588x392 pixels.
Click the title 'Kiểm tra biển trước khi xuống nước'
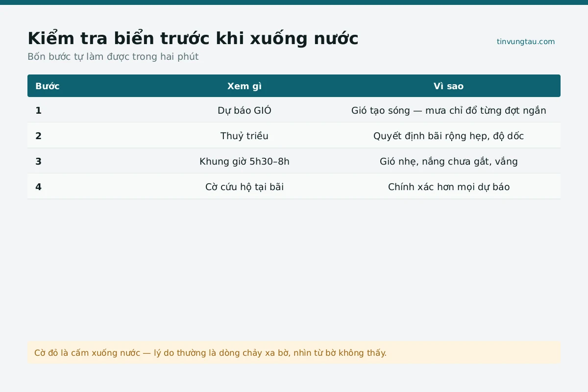click(193, 38)
